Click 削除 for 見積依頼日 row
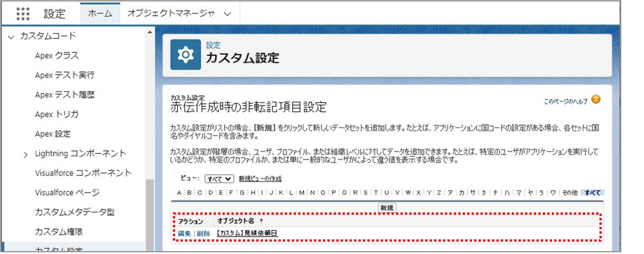Screen dimensions: 644x254 (203, 234)
